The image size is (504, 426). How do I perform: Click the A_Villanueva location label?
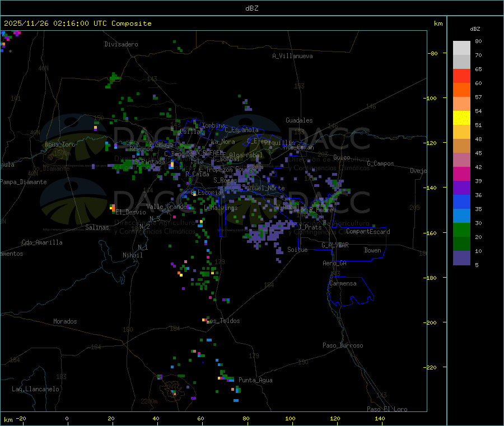[x=292, y=56]
